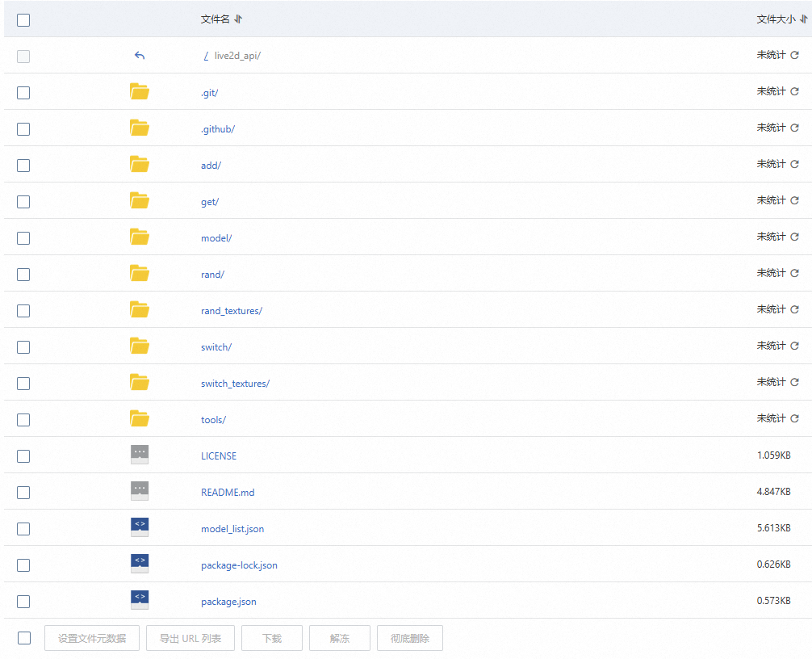Click the LICENSE file icon
The width and height of the screenshot is (812, 659).
pyautogui.click(x=140, y=455)
